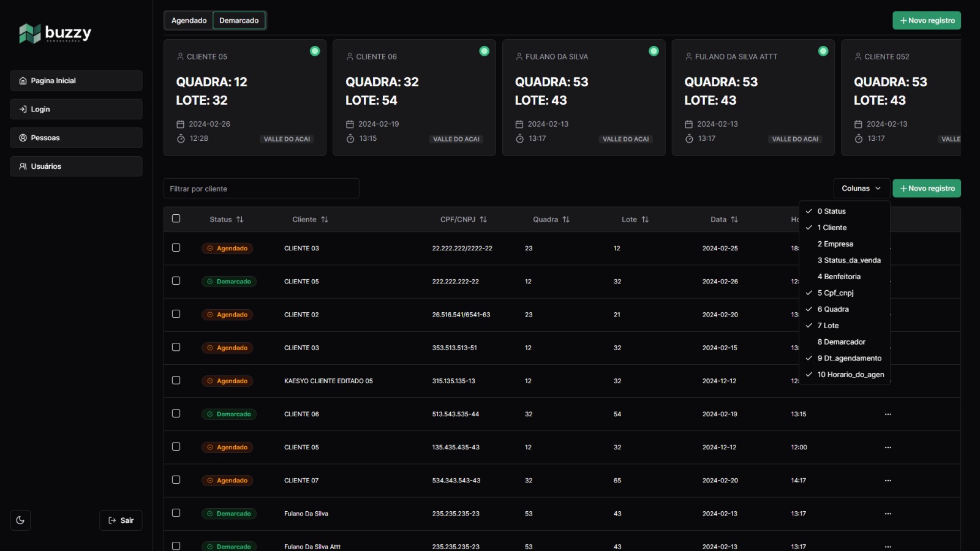Toggle dark mode moon icon
Screen dimensions: 980x551
click(20, 520)
